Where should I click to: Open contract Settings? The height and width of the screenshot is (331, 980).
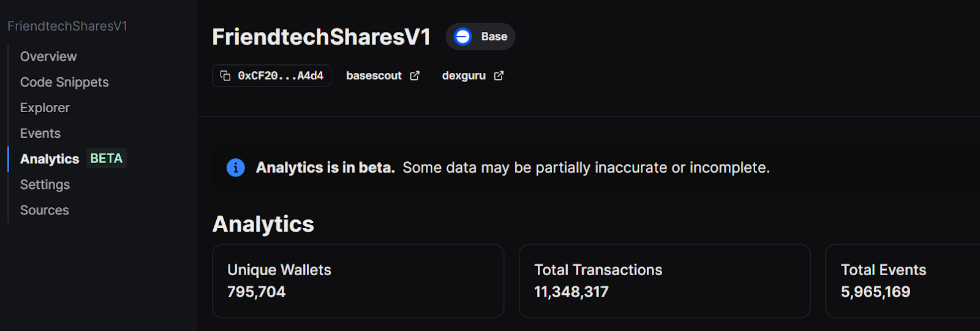45,185
